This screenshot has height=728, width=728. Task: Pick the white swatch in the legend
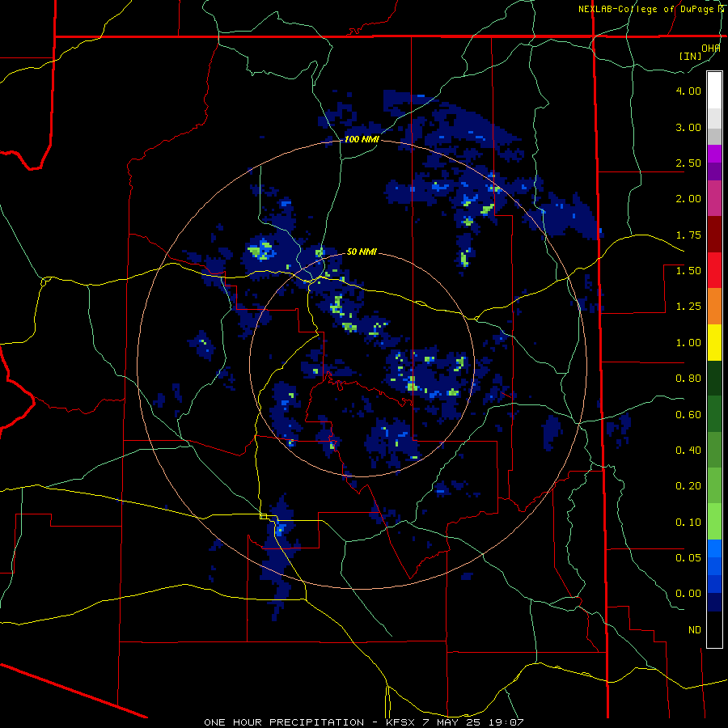714,90
